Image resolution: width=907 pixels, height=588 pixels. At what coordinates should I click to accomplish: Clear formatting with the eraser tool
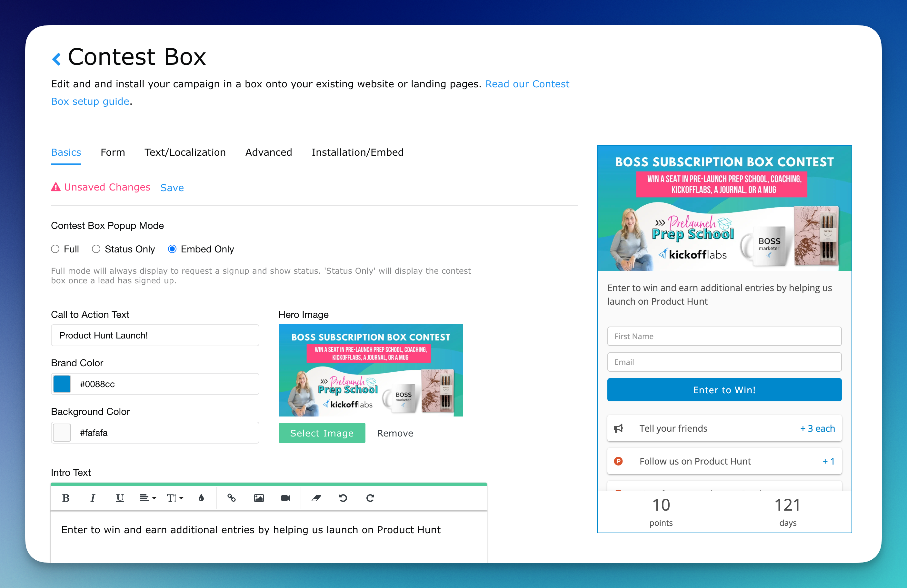pos(315,498)
